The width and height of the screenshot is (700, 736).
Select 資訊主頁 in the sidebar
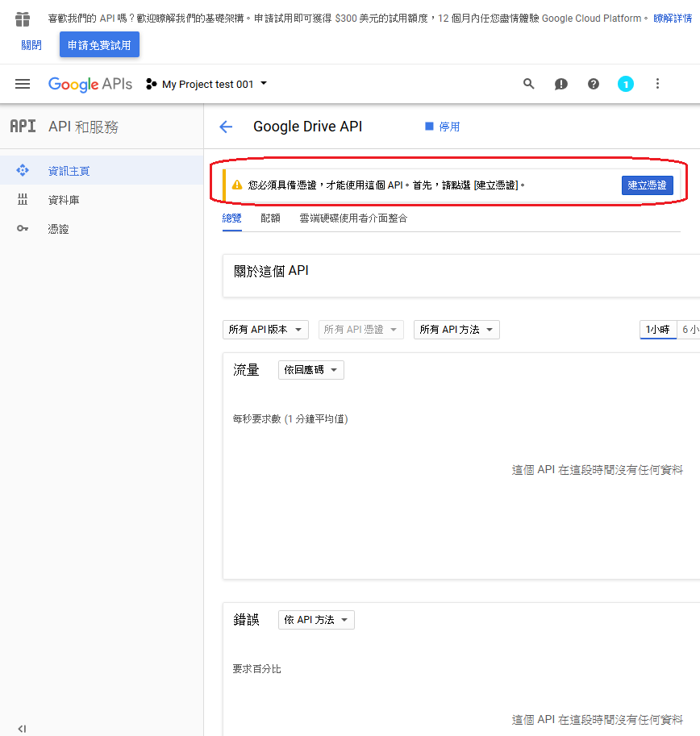click(69, 170)
